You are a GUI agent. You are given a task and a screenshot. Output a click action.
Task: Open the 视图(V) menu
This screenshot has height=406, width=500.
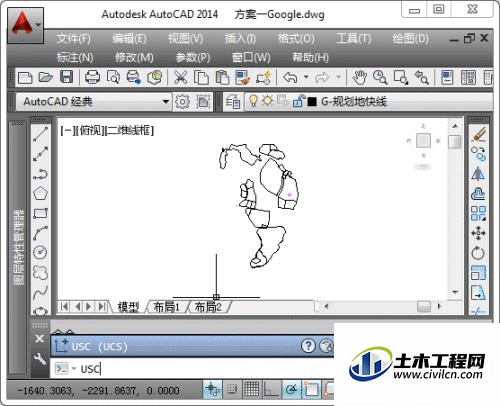tap(186, 39)
